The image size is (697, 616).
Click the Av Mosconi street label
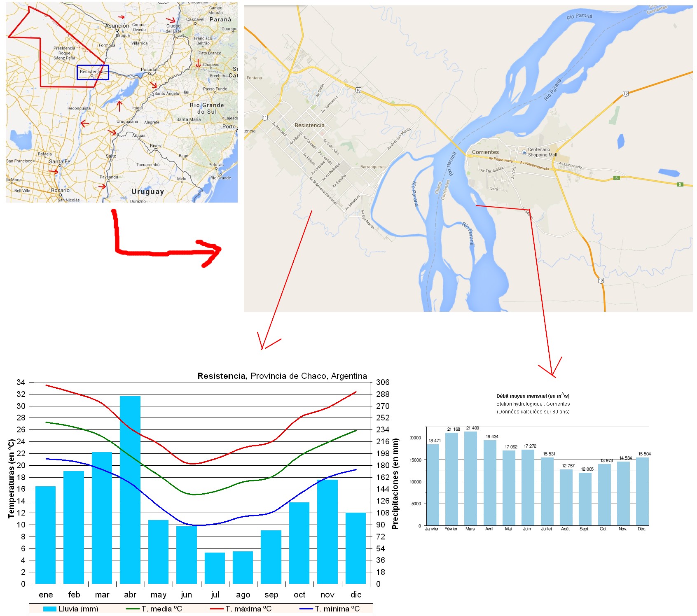coord(352,203)
